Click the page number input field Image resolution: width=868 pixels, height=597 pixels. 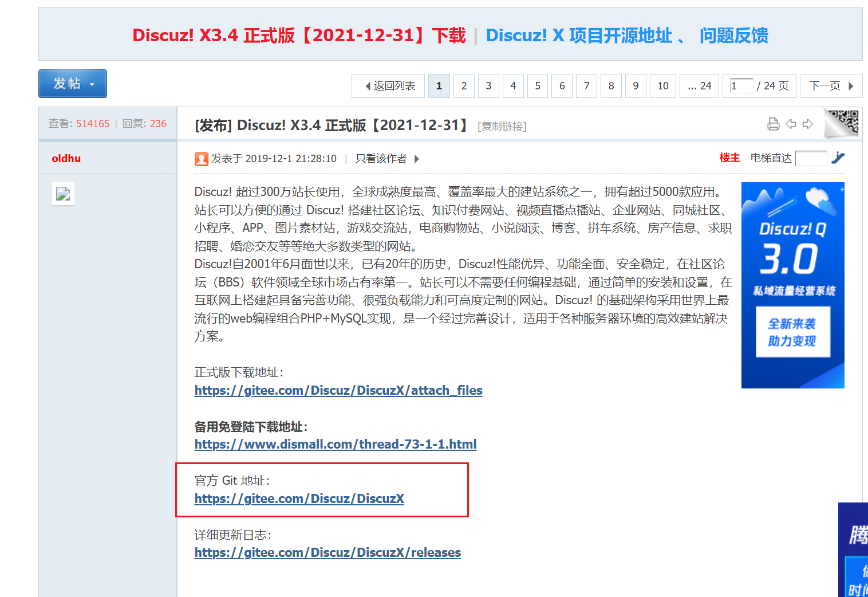coord(740,86)
